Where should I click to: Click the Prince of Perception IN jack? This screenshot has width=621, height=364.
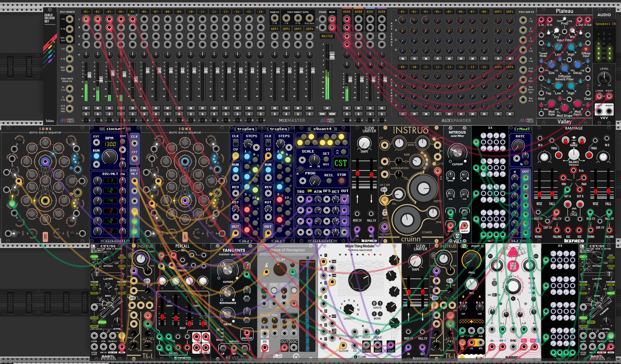click(x=265, y=348)
